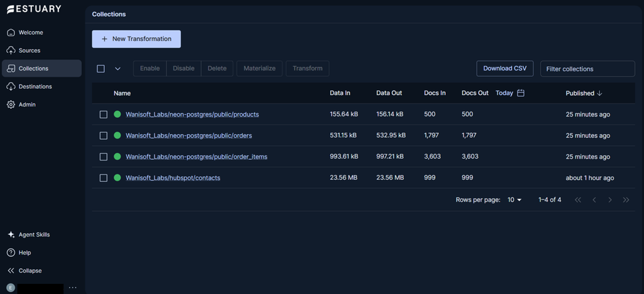The image size is (644, 294).
Task: Select Collections in the sidebar
Action: pyautogui.click(x=42, y=68)
